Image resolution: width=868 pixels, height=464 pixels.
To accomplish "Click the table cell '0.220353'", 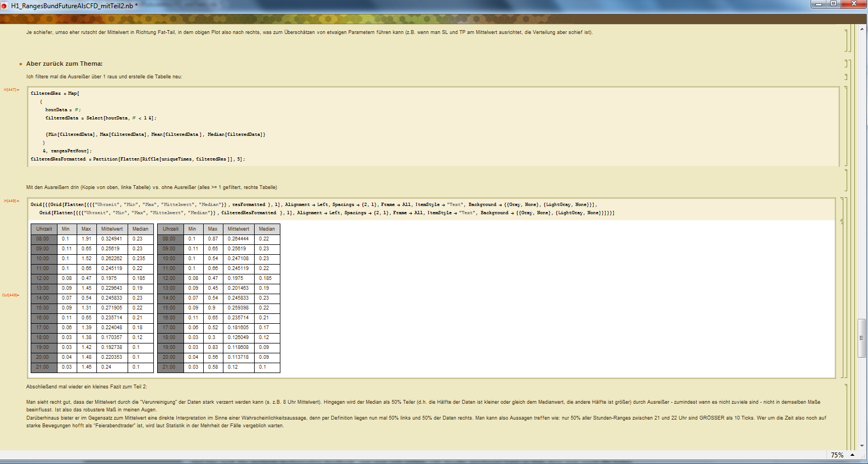I will click(x=112, y=357).
